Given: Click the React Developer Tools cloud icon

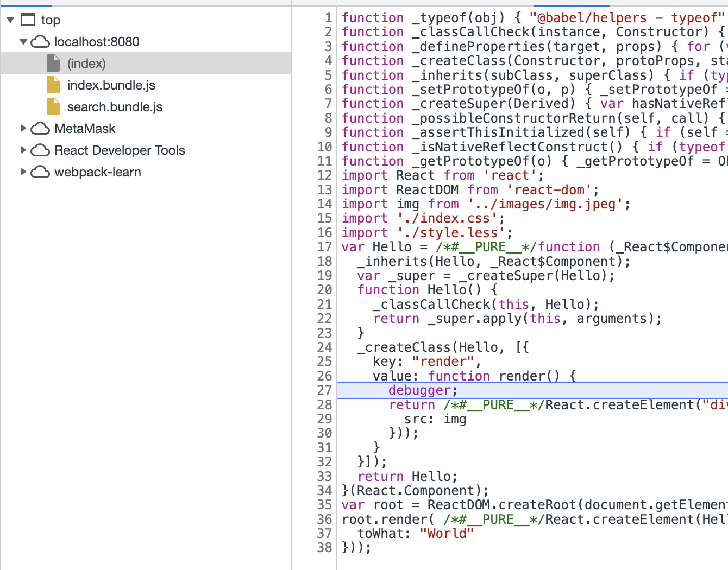Looking at the screenshot, I should point(40,150).
